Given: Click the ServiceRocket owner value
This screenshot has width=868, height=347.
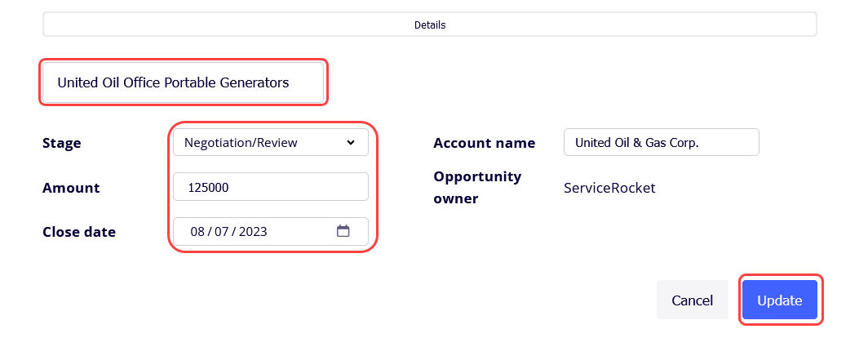Looking at the screenshot, I should [609, 187].
